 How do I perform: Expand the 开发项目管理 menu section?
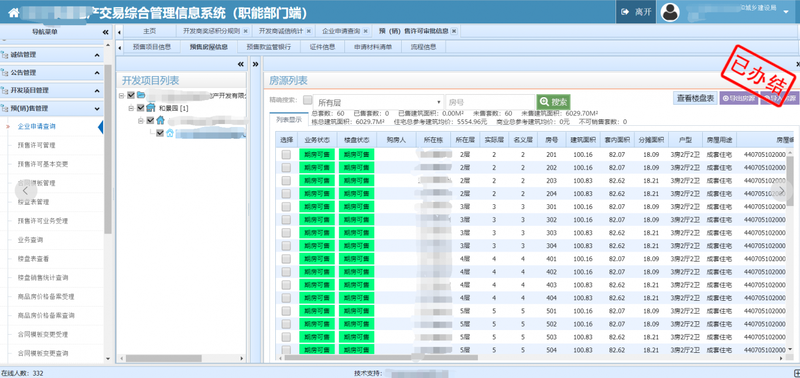pyautogui.click(x=97, y=91)
